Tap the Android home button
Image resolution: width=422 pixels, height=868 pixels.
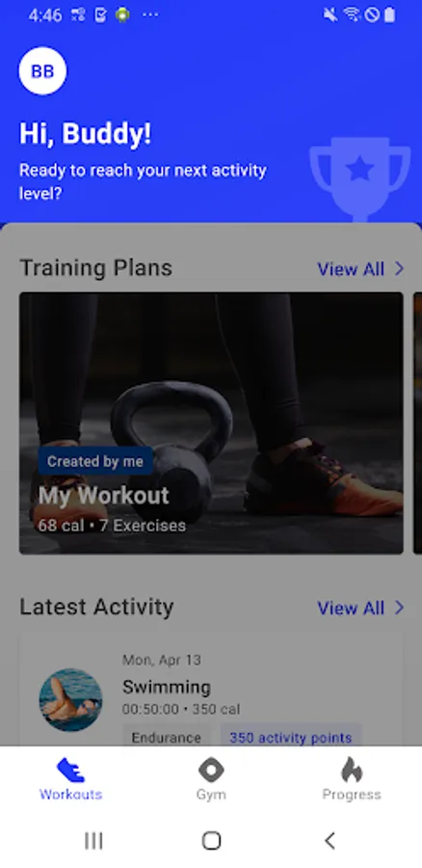211,841
